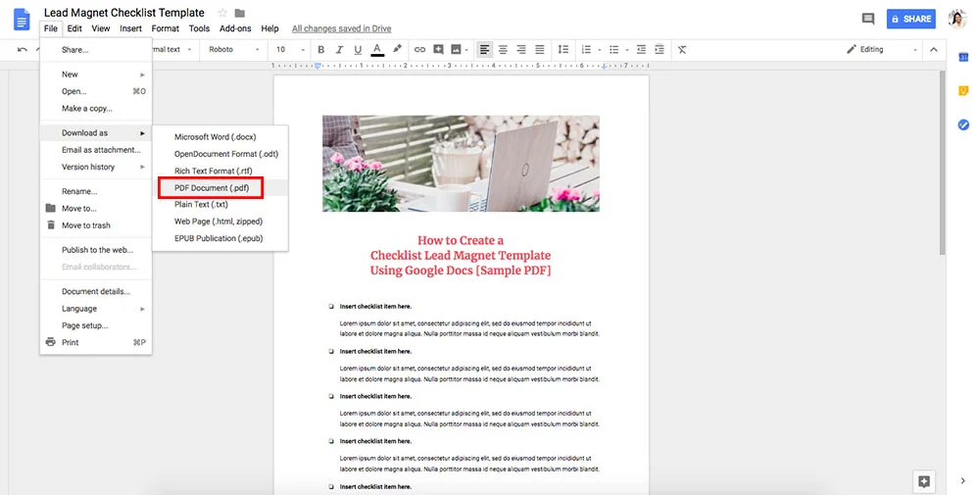Image resolution: width=980 pixels, height=495 pixels.
Task: Open the account profile avatar
Action: 957,19
